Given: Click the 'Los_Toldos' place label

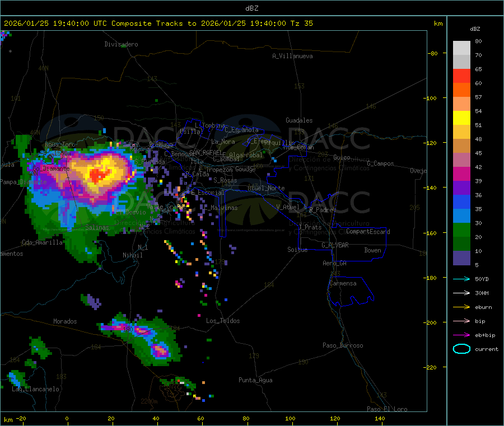Looking at the screenshot, I should (x=223, y=321).
